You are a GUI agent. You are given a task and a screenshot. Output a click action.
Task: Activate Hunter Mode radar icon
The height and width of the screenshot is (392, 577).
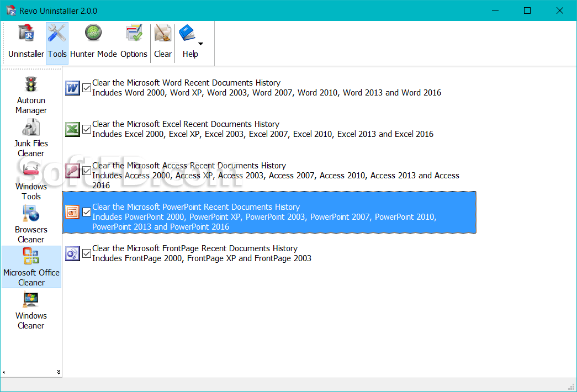pos(93,33)
